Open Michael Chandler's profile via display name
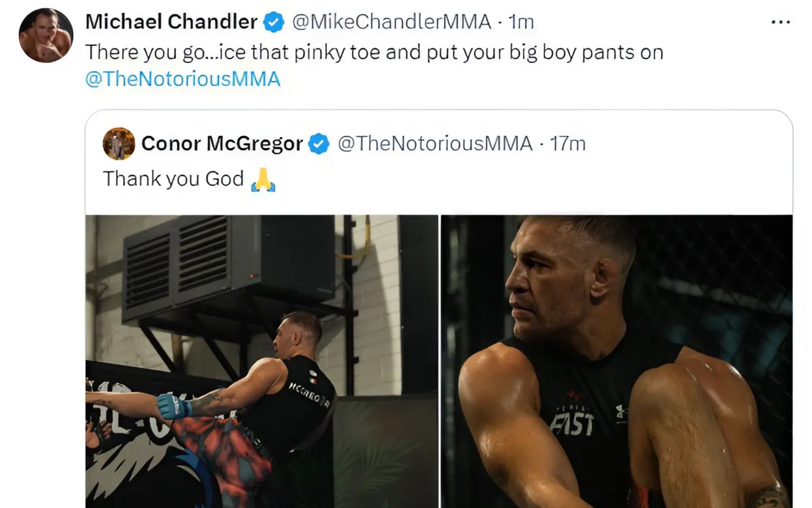Image resolution: width=812 pixels, height=508 pixels. click(171, 22)
